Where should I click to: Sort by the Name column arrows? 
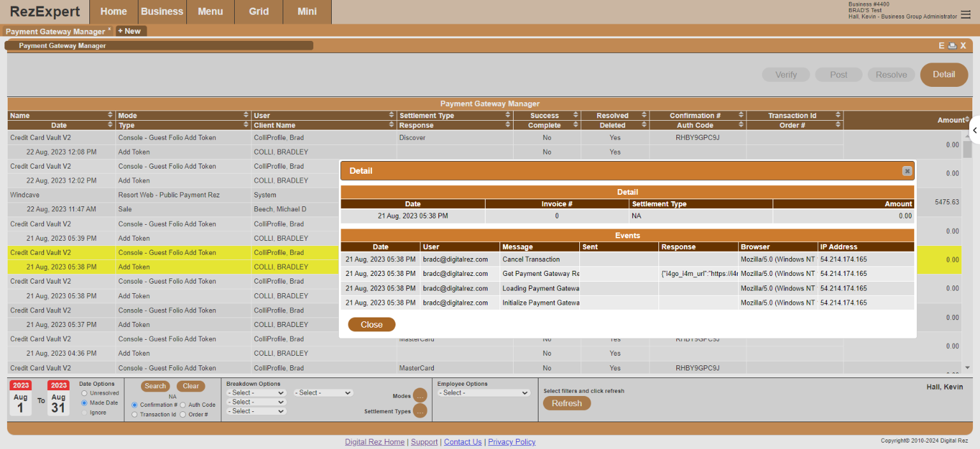click(x=110, y=116)
